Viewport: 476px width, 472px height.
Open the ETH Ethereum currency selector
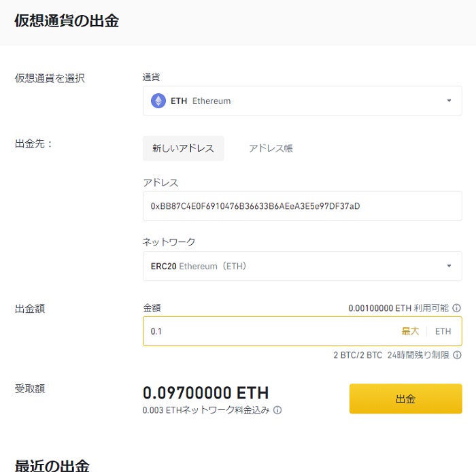(x=303, y=101)
